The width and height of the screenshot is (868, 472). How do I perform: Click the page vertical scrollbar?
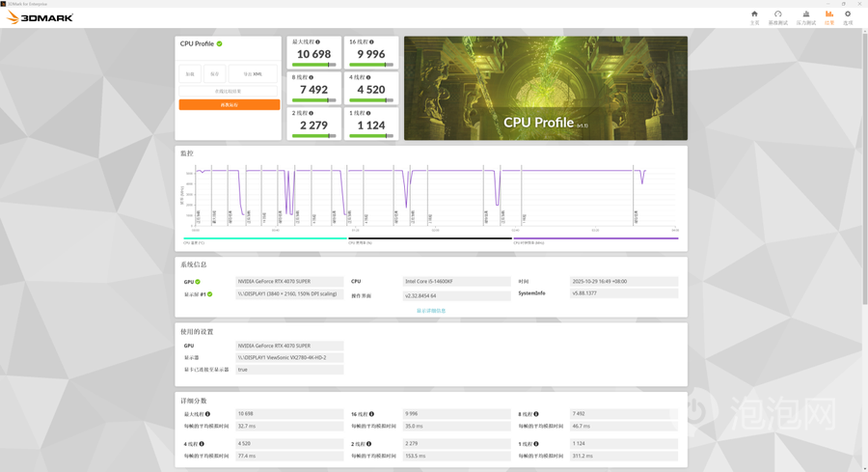[865, 166]
